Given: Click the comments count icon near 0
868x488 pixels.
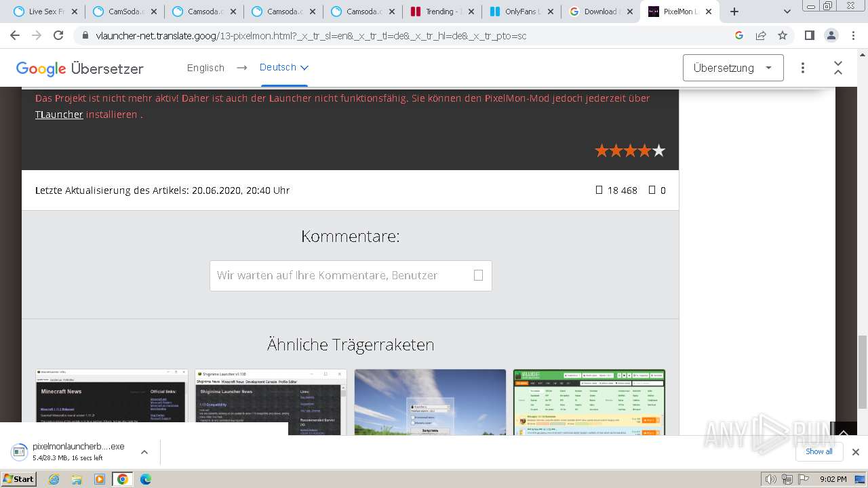Looking at the screenshot, I should 652,190.
